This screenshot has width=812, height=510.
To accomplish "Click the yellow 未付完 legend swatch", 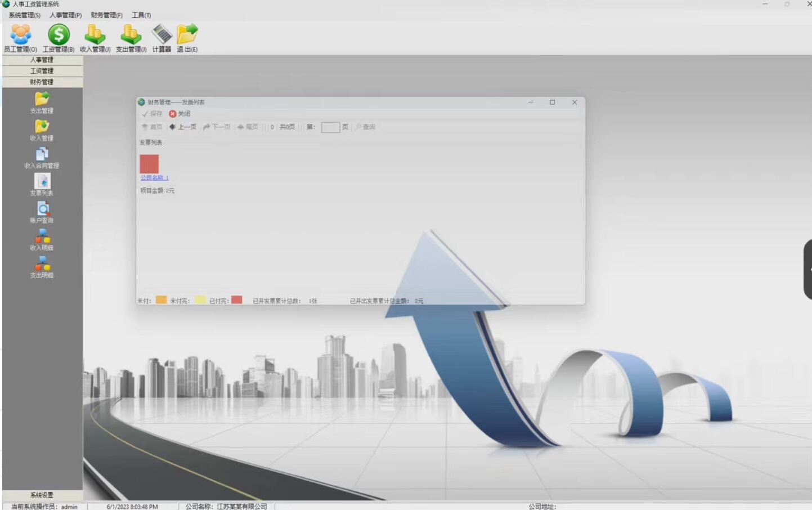I will (x=200, y=300).
